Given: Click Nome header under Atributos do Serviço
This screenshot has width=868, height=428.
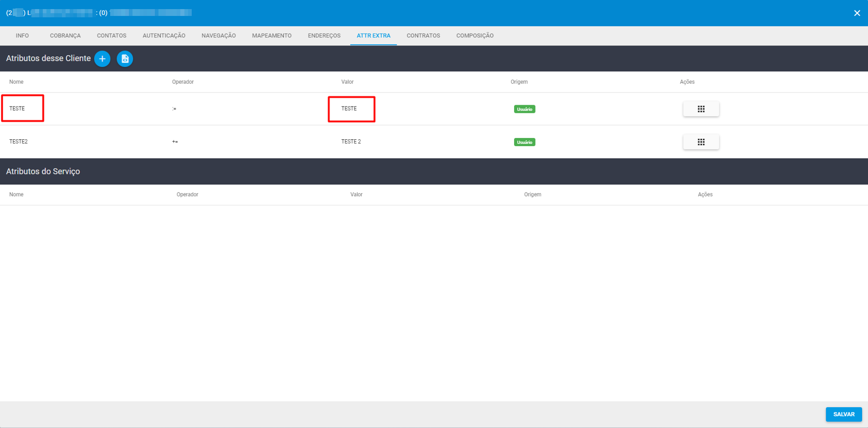Looking at the screenshot, I should tap(16, 194).
